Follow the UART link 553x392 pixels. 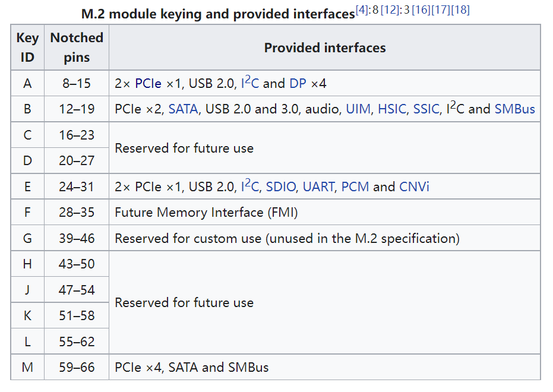coord(318,187)
